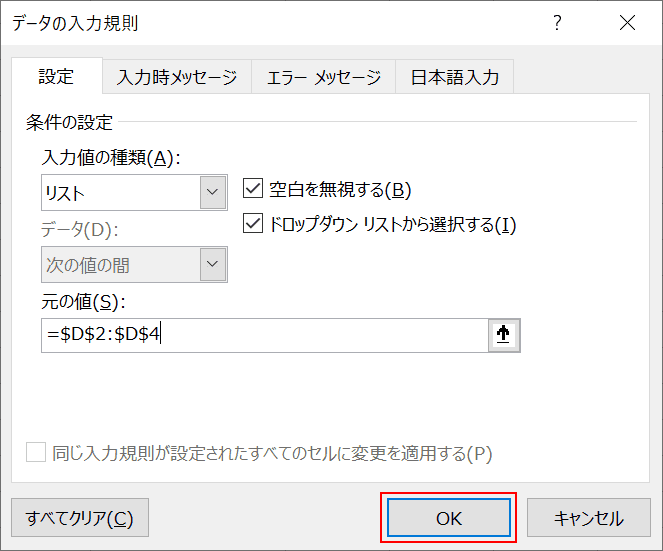
Task: Toggle 空白を無視する checkbox
Action: 253,189
